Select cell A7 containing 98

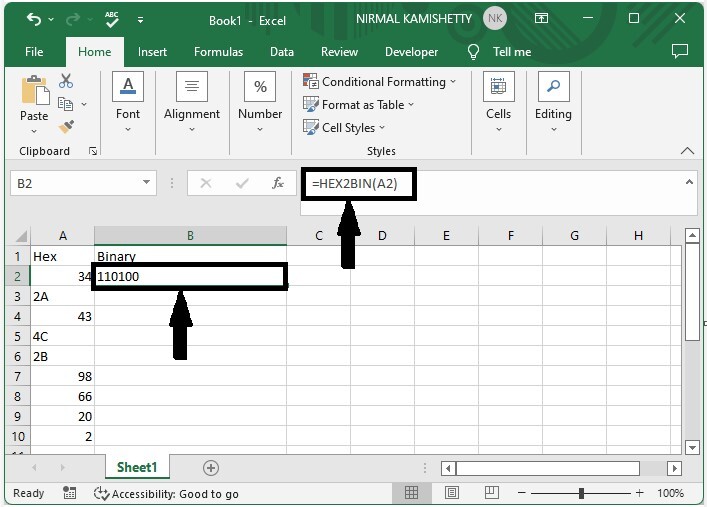[62, 376]
